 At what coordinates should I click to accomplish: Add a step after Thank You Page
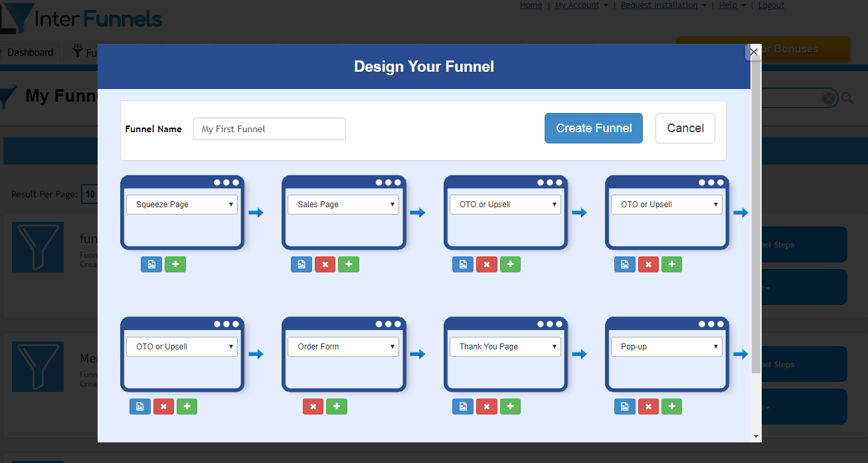tap(510, 407)
